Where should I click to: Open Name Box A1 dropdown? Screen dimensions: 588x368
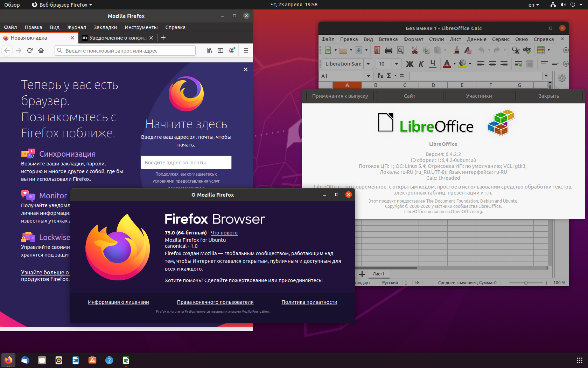368,76
